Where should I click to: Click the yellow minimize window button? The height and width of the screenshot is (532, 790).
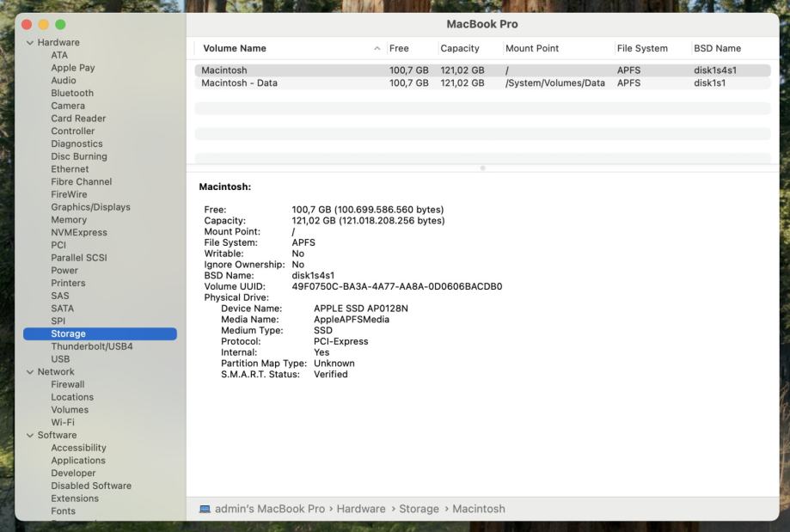pyautogui.click(x=43, y=24)
